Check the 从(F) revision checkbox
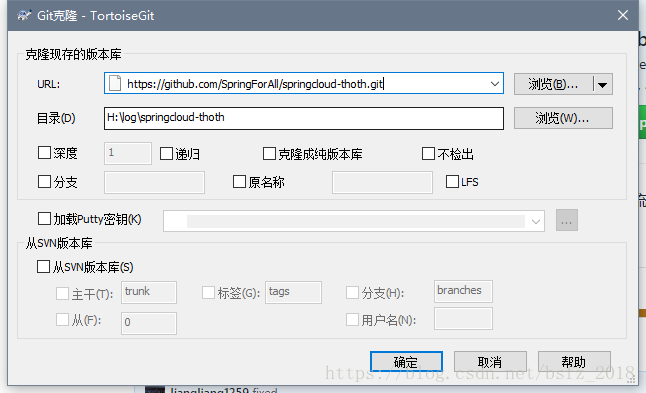 click(62, 320)
